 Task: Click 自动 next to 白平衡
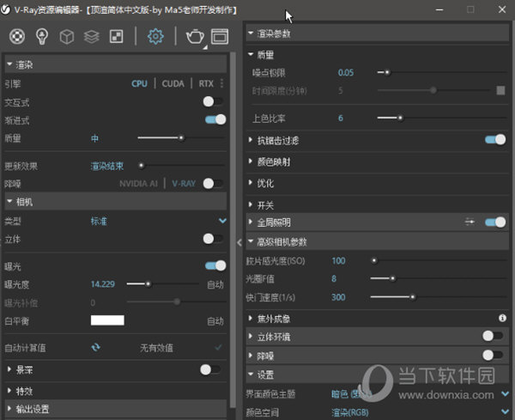click(215, 321)
